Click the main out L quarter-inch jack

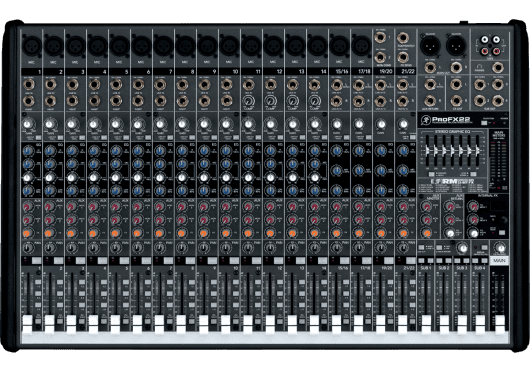click(x=430, y=68)
